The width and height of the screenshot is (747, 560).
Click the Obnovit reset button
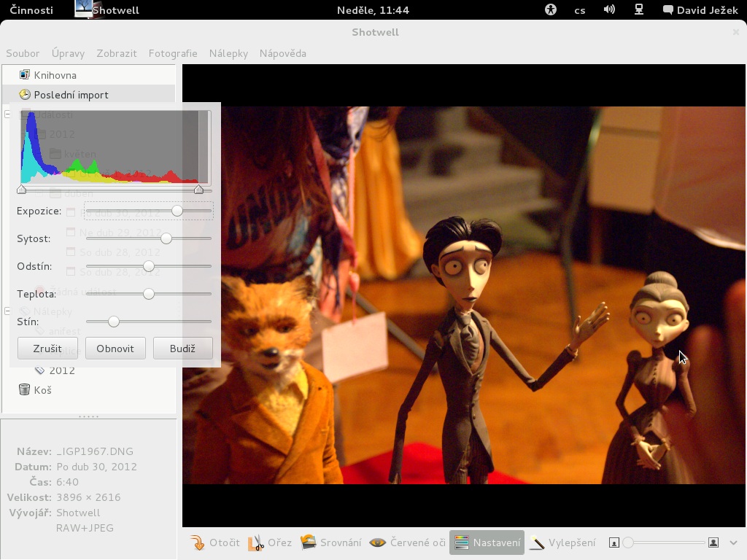[x=115, y=349]
